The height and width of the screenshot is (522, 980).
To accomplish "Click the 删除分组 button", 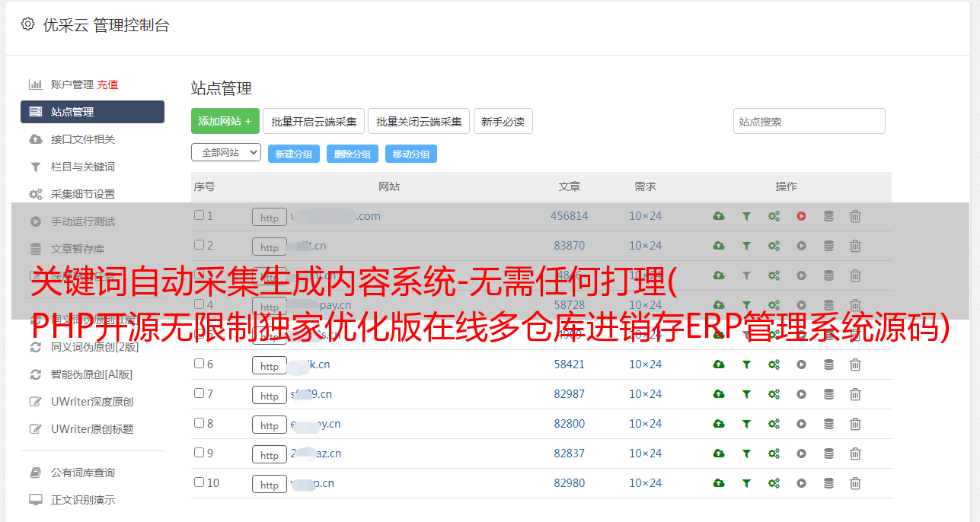I will click(353, 154).
